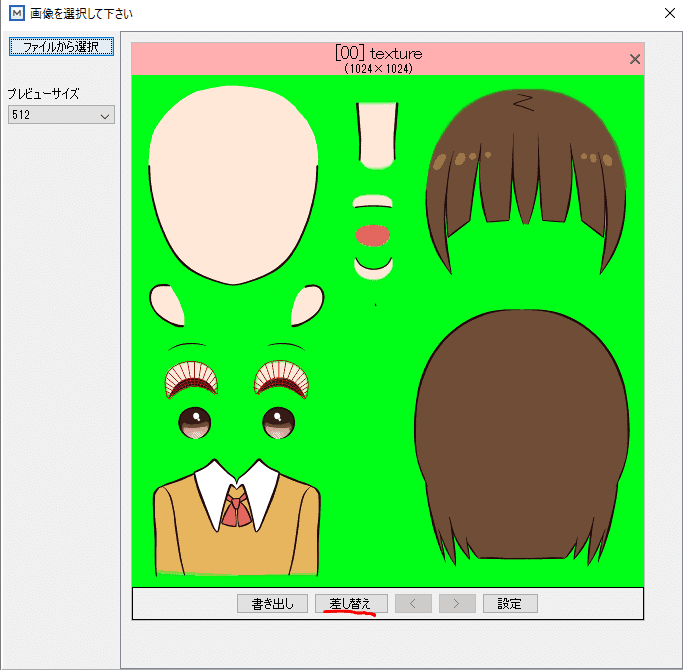The width and height of the screenshot is (683, 670).
Task: Click the previous texture arrow button
Action: [x=415, y=603]
